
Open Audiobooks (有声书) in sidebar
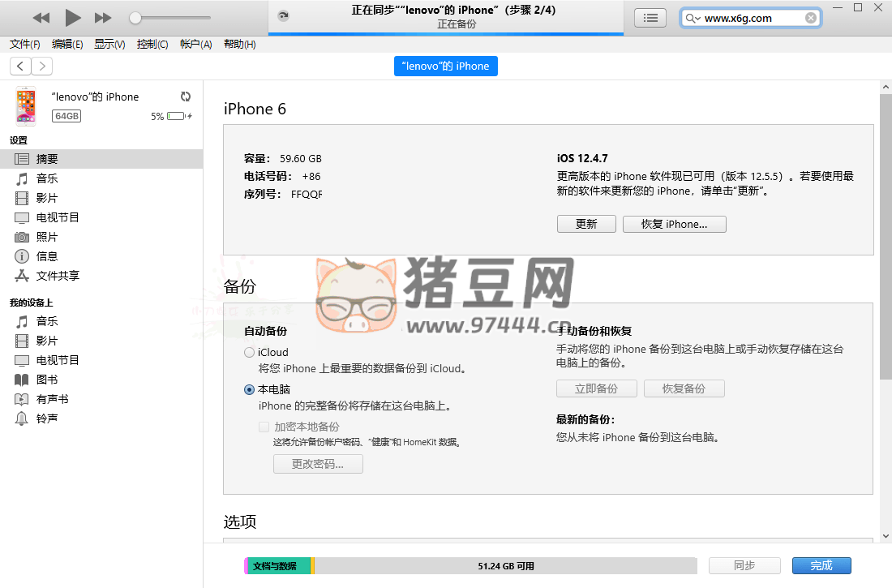pyautogui.click(x=52, y=399)
